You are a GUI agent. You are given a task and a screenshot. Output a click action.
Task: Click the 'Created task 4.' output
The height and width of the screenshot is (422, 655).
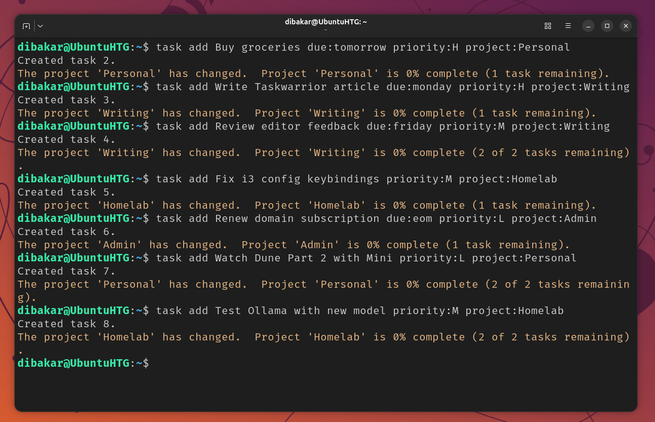pos(66,140)
